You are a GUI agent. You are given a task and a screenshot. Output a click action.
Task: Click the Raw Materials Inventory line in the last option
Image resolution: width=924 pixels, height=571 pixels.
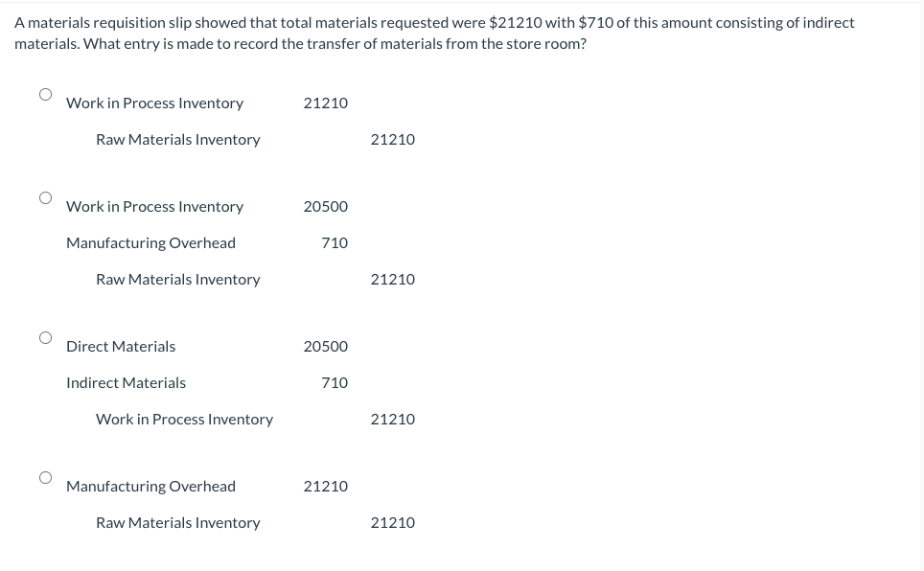click(177, 522)
